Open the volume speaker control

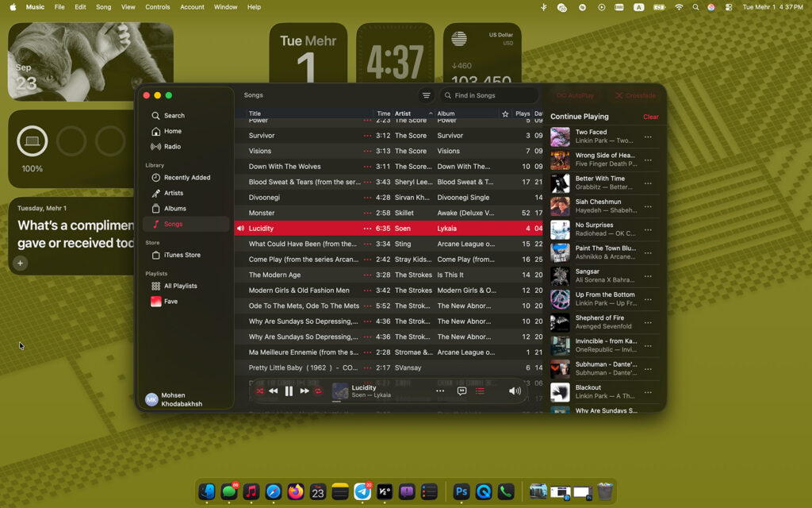(x=515, y=391)
